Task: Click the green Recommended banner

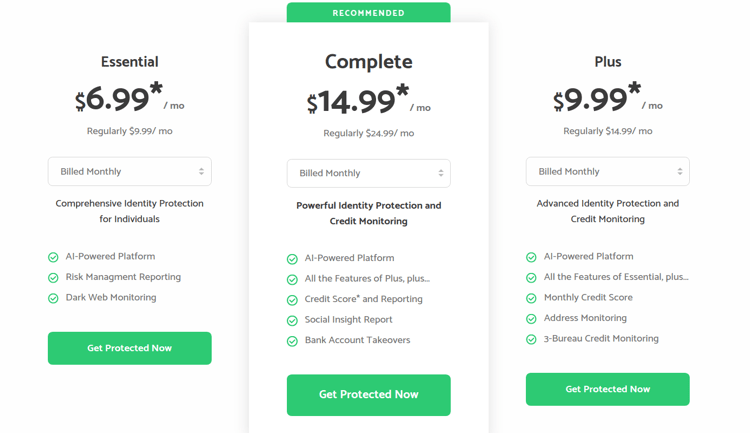Action: (x=369, y=12)
